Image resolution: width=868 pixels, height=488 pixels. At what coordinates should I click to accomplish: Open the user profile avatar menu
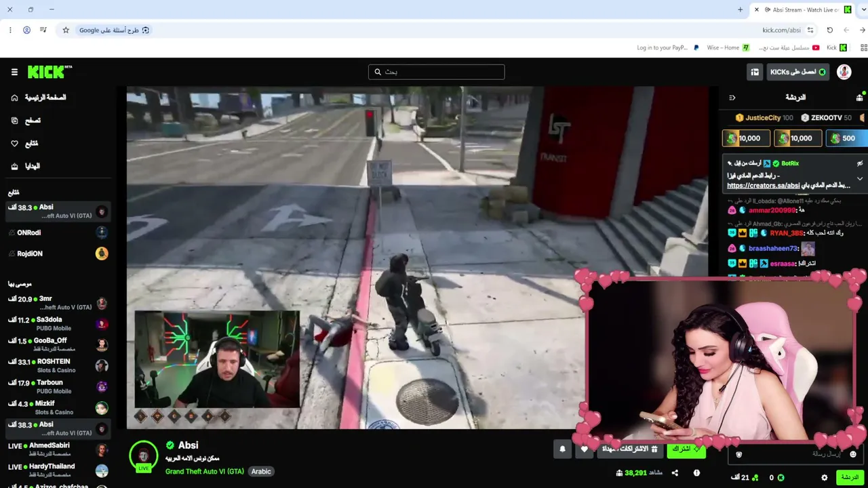[844, 72]
